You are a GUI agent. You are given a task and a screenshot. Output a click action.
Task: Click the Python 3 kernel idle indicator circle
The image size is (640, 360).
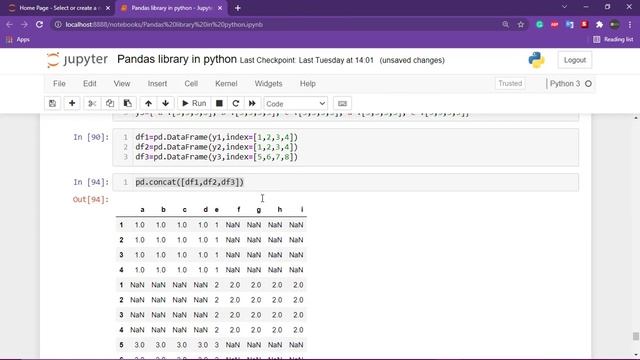[x=588, y=84]
